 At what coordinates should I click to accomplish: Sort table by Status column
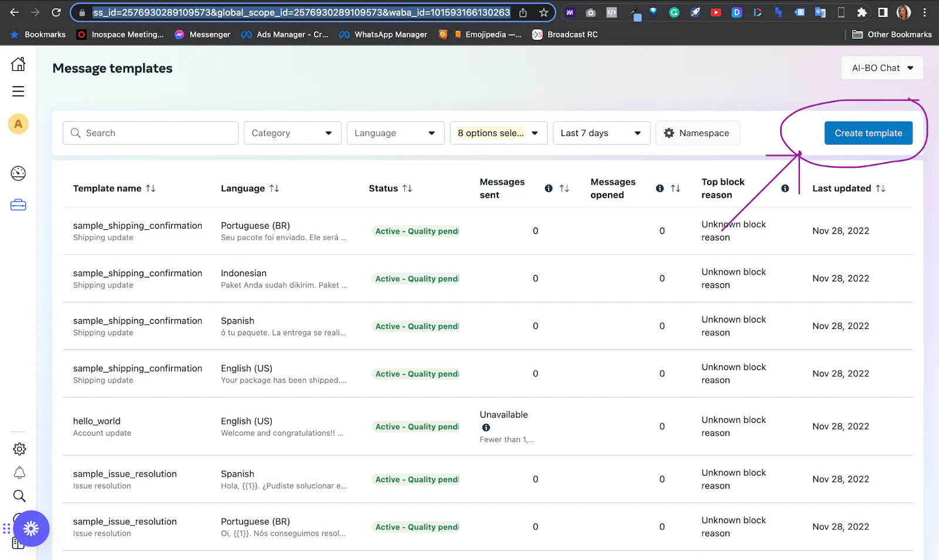point(407,188)
